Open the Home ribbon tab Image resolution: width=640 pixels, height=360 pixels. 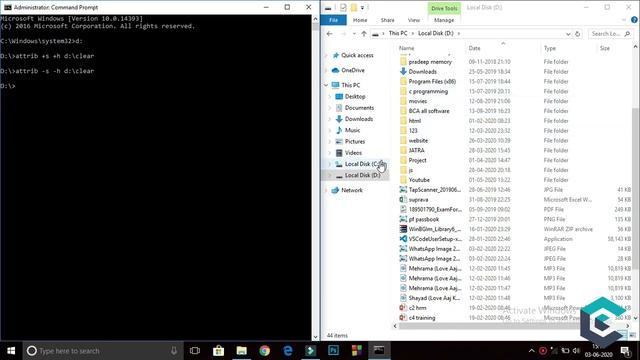point(360,20)
